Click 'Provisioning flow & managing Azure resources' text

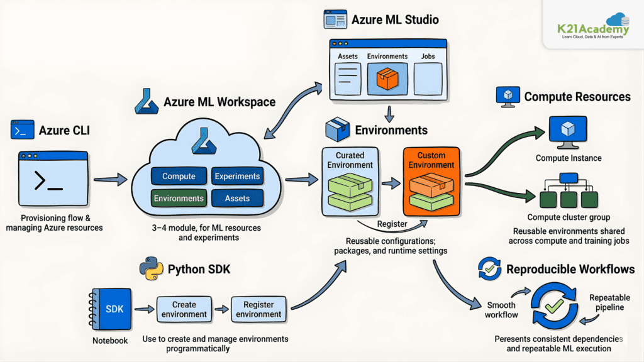(54, 223)
